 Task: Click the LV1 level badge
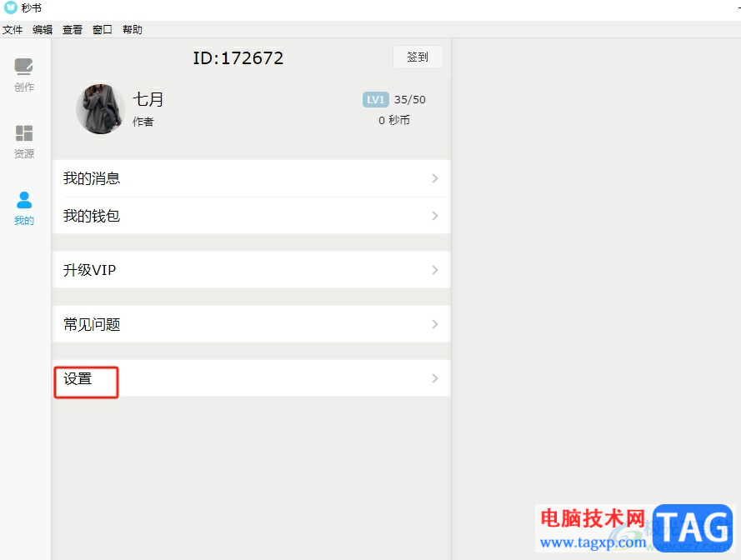coord(376,100)
